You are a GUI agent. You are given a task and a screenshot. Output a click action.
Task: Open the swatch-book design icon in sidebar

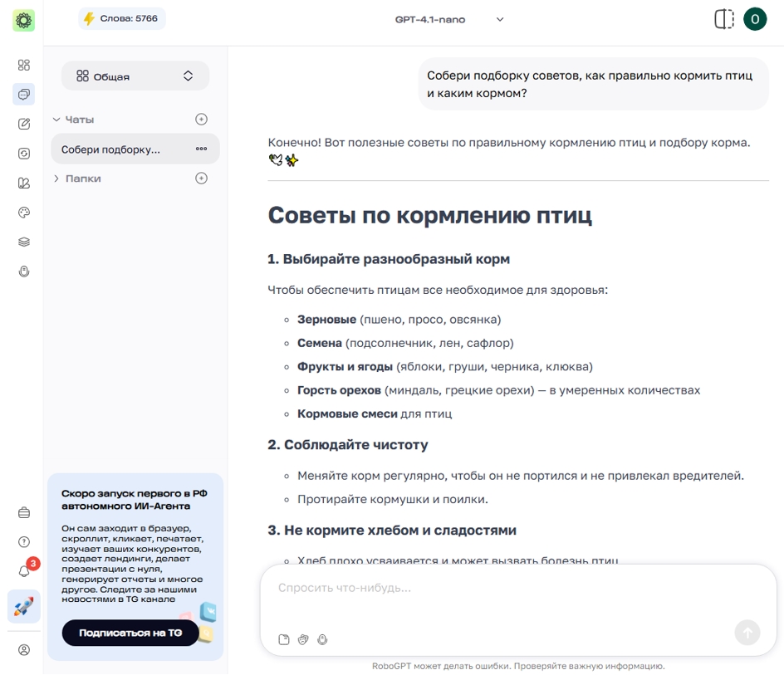point(23,183)
